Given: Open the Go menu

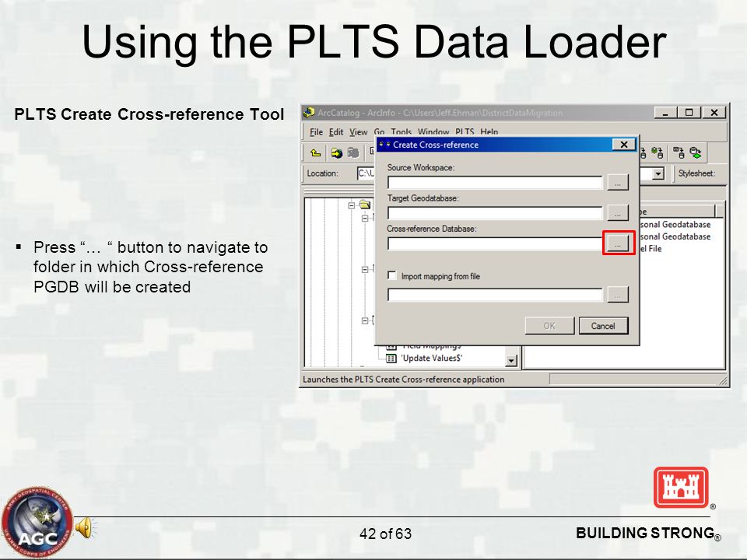Looking at the screenshot, I should pyautogui.click(x=379, y=132).
